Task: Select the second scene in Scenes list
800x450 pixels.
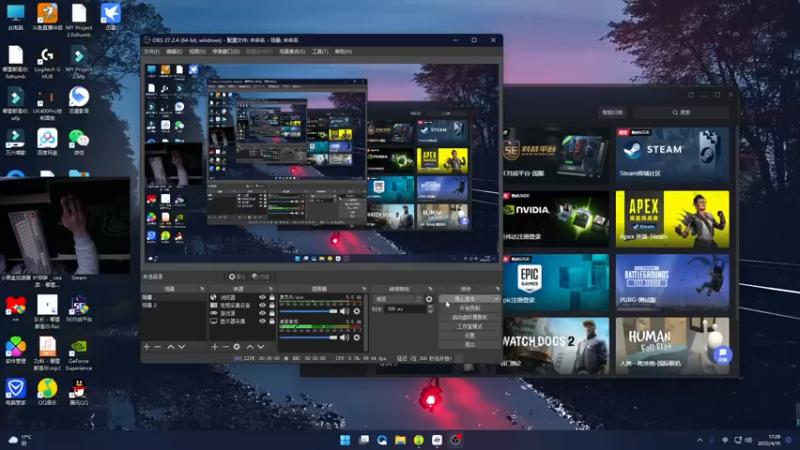Action: click(173, 305)
